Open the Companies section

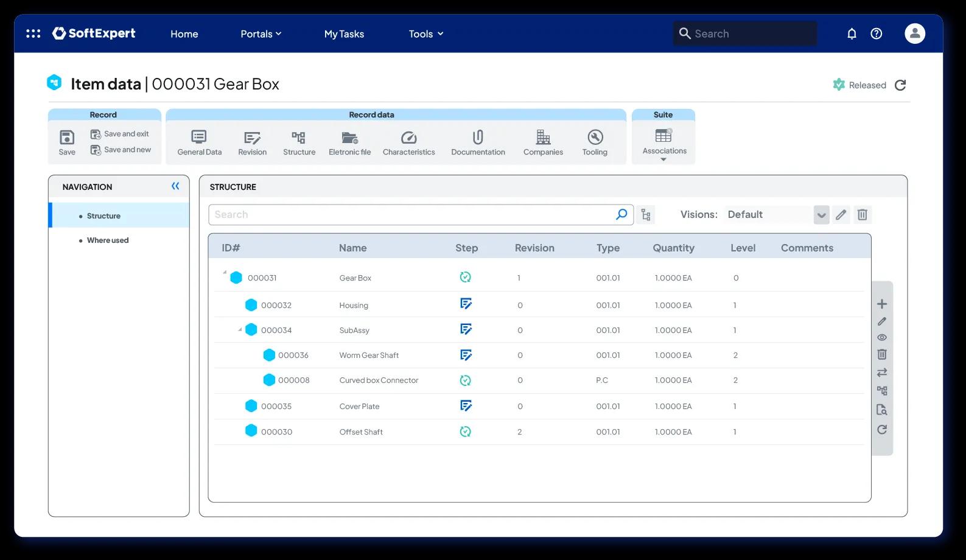[x=543, y=142]
